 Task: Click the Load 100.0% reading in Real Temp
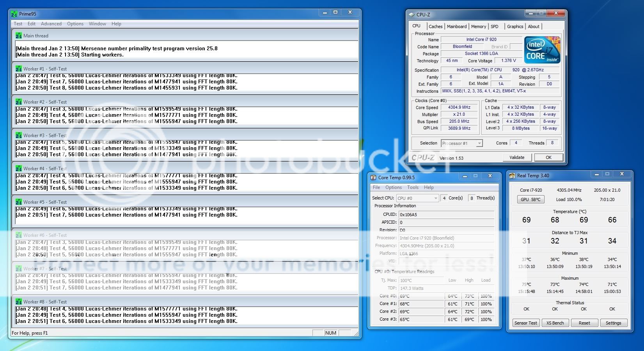click(569, 199)
